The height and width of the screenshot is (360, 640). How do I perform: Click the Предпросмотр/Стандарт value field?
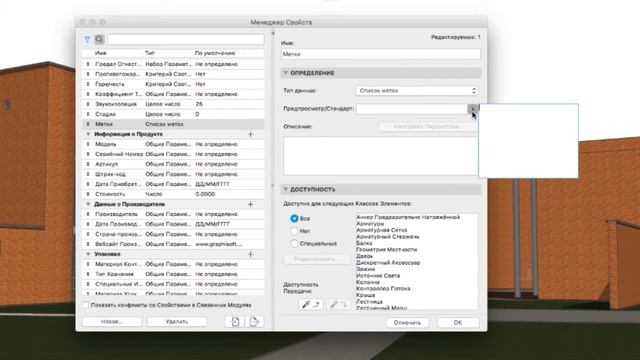(411, 109)
